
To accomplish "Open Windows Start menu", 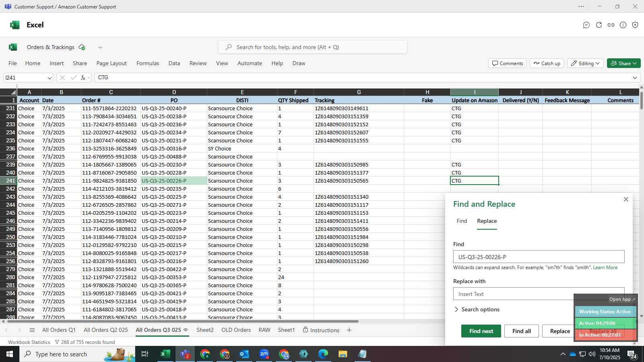I will [x=10, y=354].
